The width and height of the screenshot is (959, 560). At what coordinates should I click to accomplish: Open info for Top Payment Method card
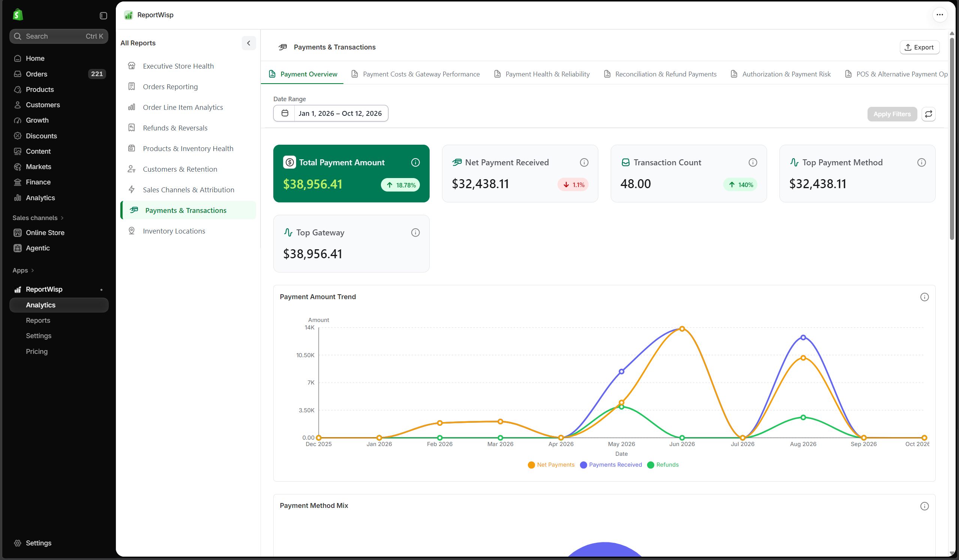[922, 162]
